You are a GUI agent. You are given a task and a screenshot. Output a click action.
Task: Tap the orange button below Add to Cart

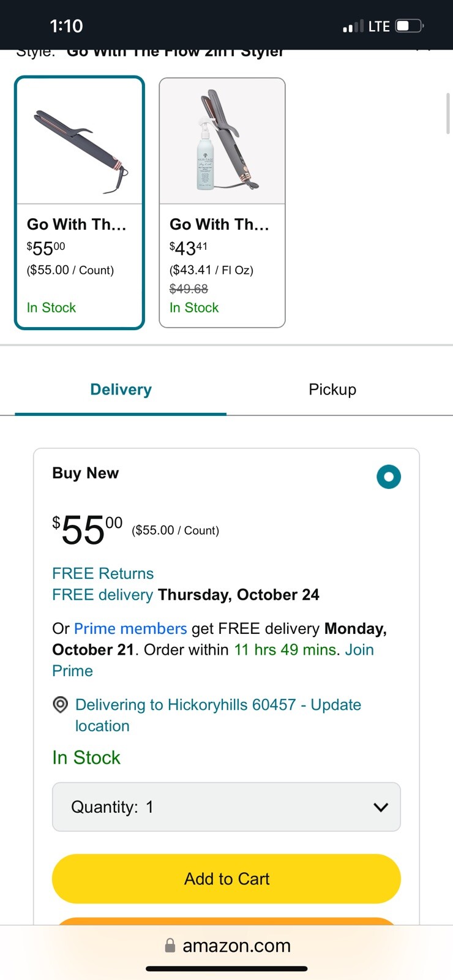click(226, 921)
